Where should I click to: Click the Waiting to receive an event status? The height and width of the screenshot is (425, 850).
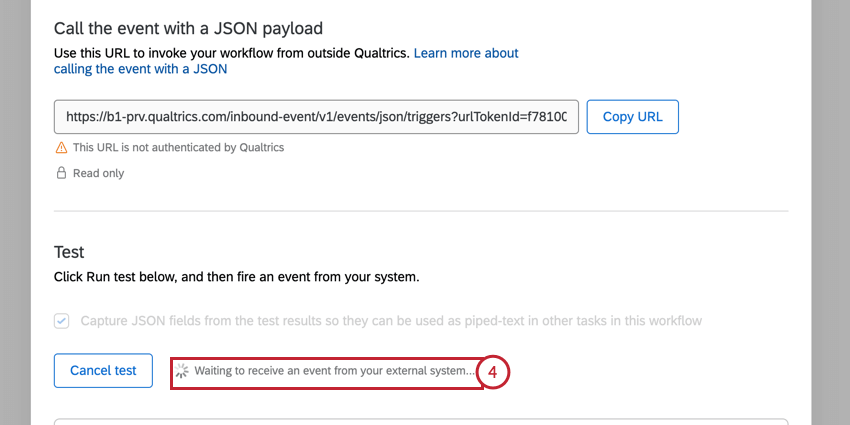(334, 371)
